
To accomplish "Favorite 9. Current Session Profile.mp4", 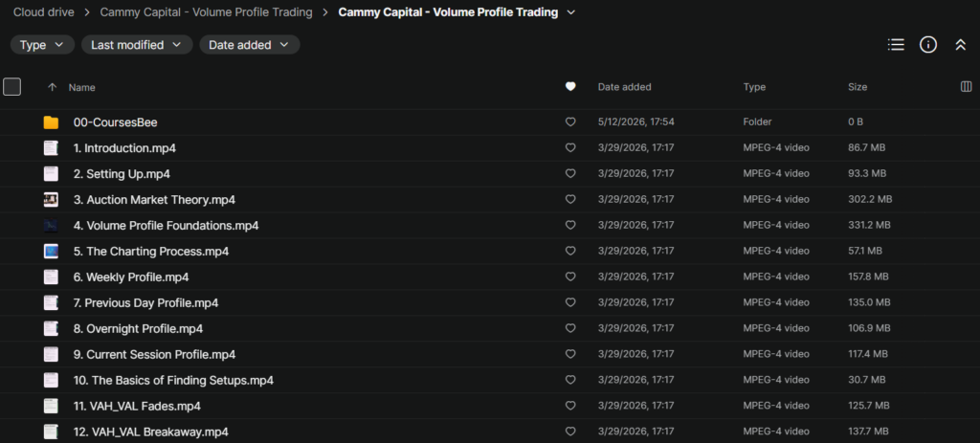I will pyautogui.click(x=570, y=354).
